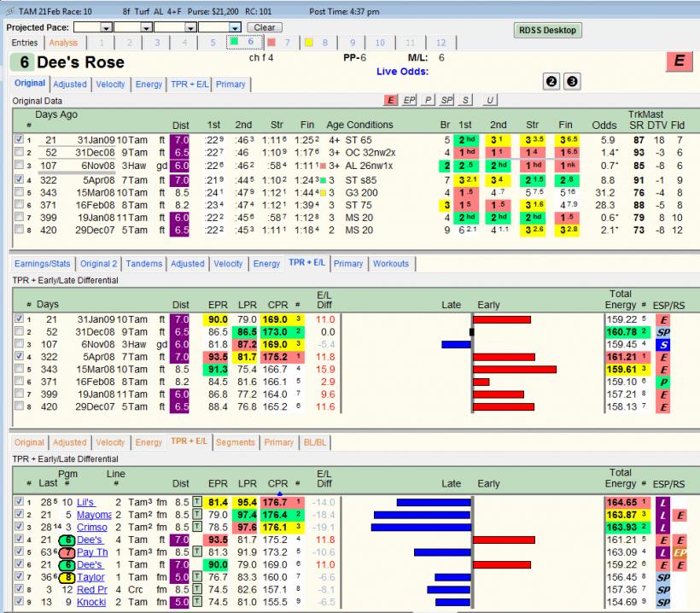This screenshot has height=613, width=700.
Task: Open the BL/BL tab
Action: pos(315,442)
